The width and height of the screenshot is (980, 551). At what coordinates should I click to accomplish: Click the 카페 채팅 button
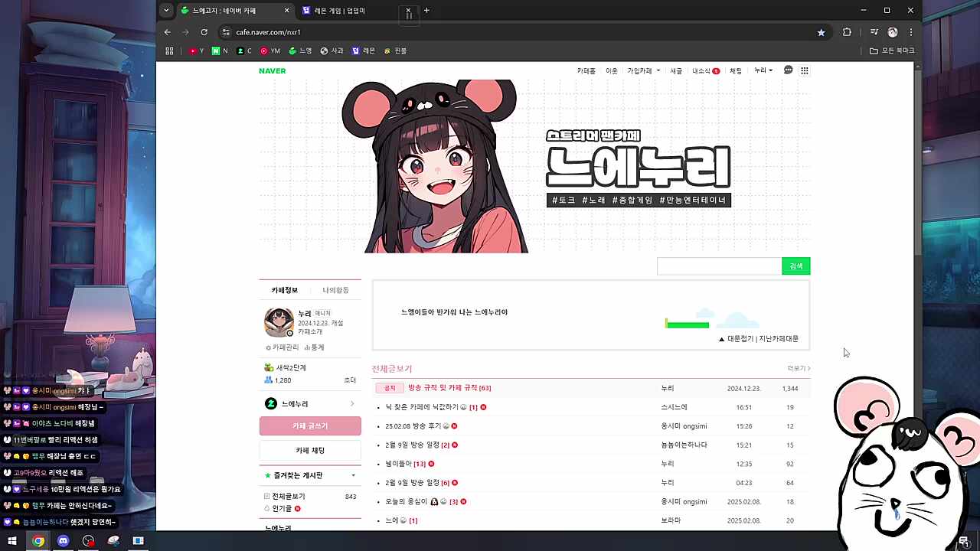(310, 451)
